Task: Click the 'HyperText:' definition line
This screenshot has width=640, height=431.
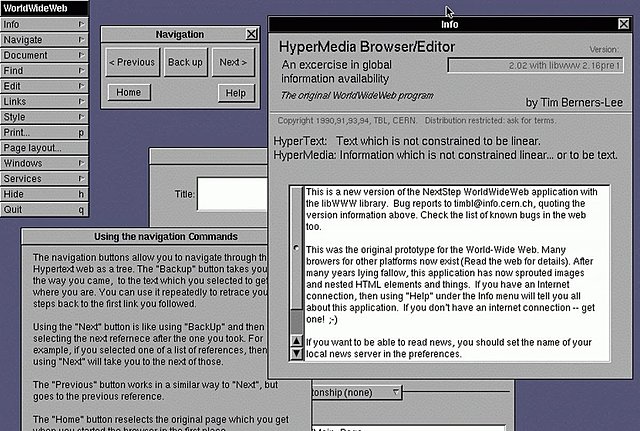Action: tap(407, 141)
